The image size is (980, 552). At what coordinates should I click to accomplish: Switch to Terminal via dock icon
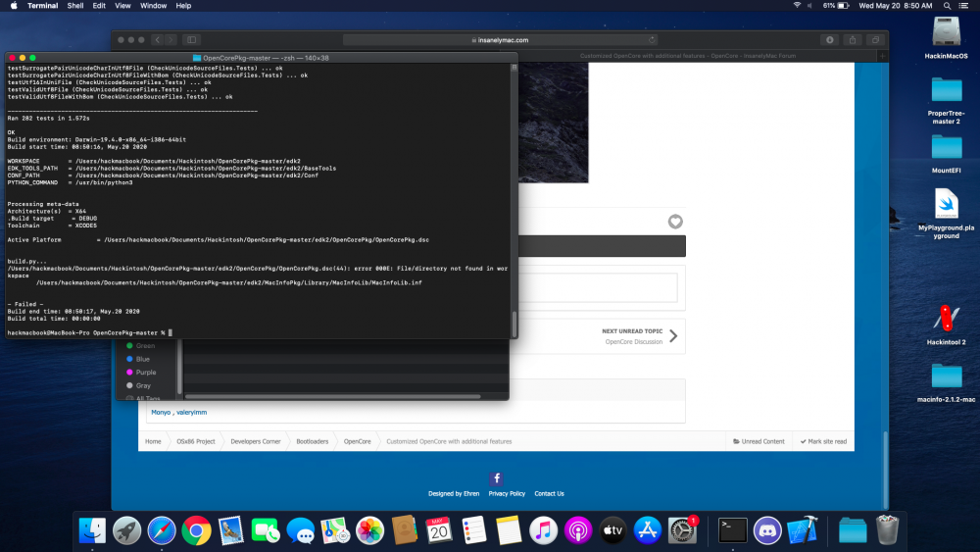(x=732, y=530)
